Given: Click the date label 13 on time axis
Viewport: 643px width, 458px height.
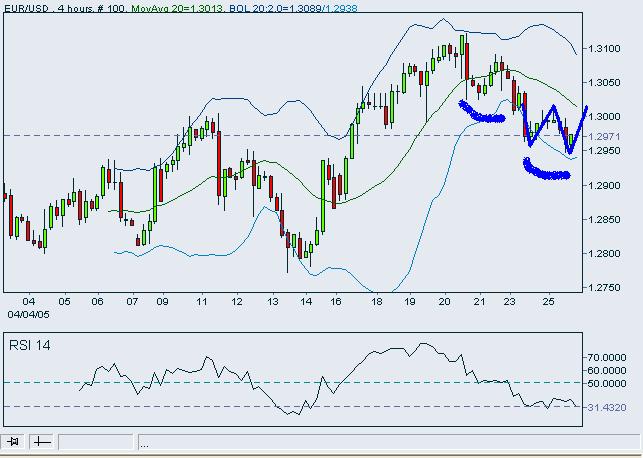Looking at the screenshot, I should coord(272,302).
